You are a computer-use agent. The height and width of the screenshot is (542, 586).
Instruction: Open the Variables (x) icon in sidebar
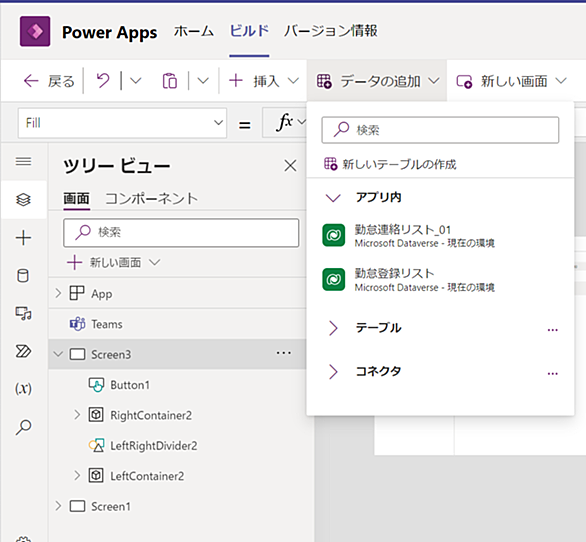point(23,388)
